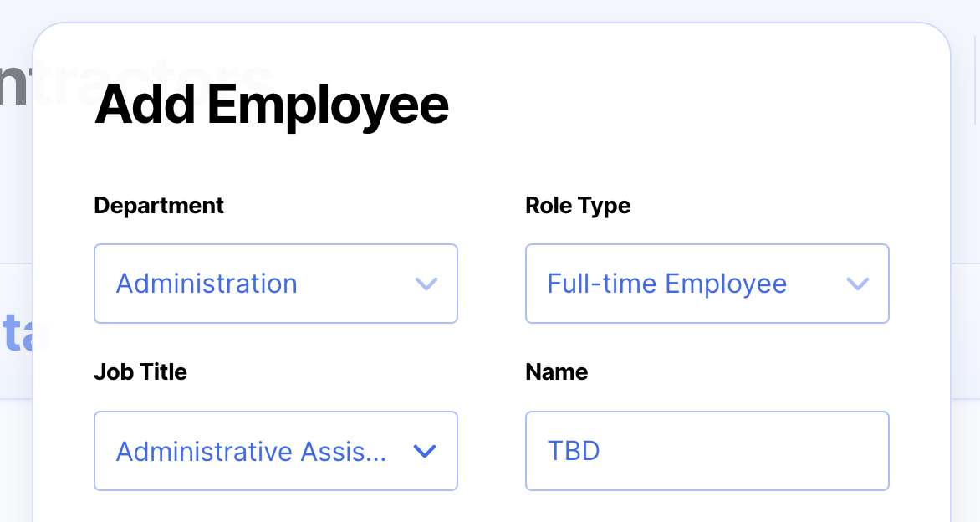Click empty space right of TBD in Name box
Screen dimensions: 980x522
click(x=753, y=452)
